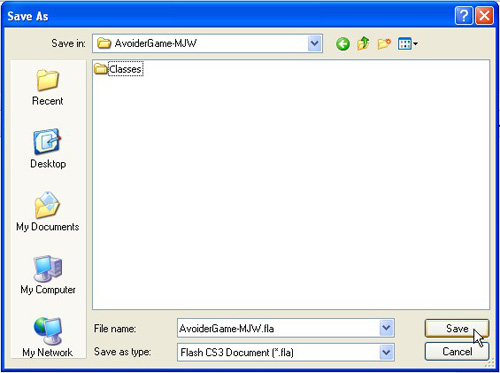
Task: Expand the File name history dropdown
Action: pos(386,328)
